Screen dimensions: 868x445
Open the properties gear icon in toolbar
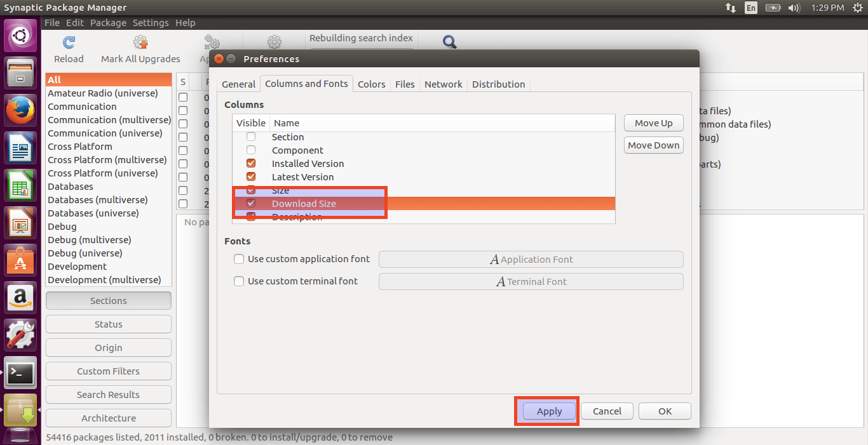[x=274, y=41]
